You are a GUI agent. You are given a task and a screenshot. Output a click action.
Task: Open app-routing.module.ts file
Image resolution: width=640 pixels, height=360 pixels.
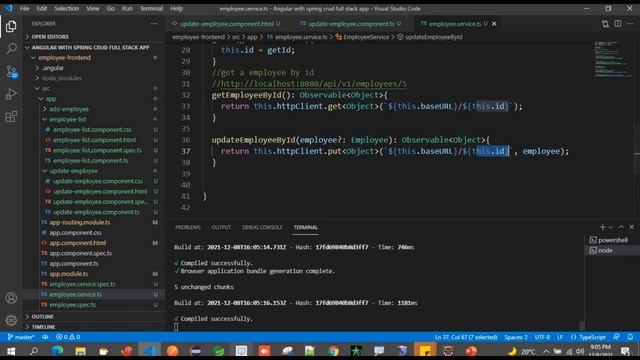tap(80, 222)
